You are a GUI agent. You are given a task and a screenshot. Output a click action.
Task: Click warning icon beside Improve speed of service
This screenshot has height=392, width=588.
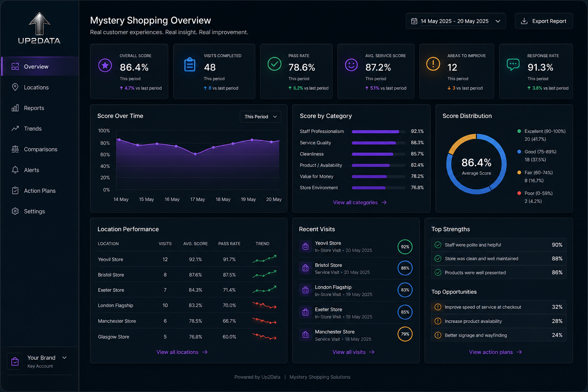(x=438, y=307)
